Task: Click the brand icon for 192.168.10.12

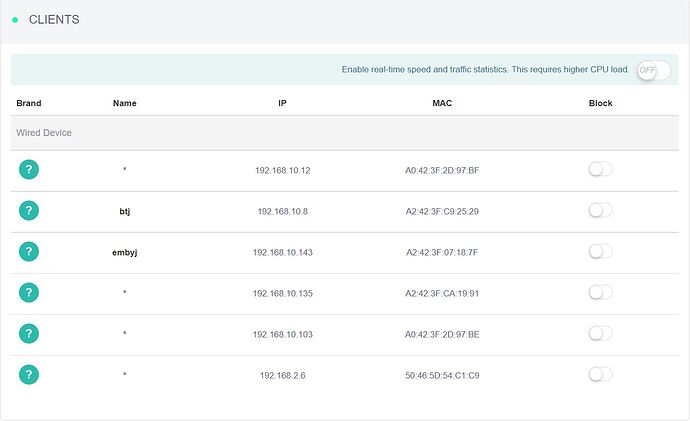Action: 30,169
